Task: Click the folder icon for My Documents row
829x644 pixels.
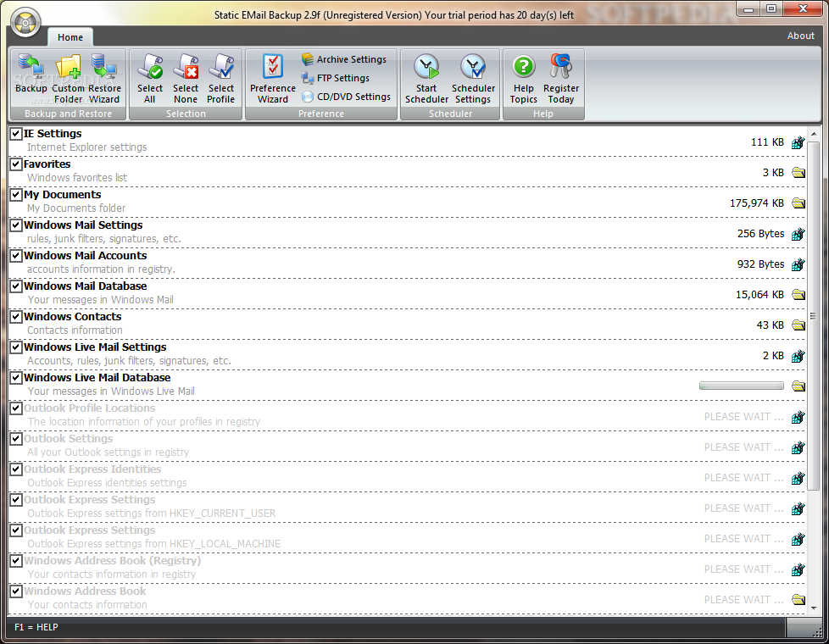Action: [x=798, y=203]
